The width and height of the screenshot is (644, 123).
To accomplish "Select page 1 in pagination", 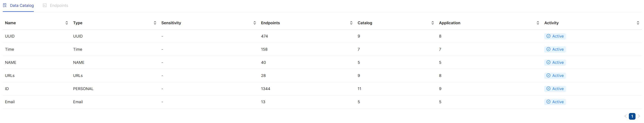I will click(x=632, y=116).
